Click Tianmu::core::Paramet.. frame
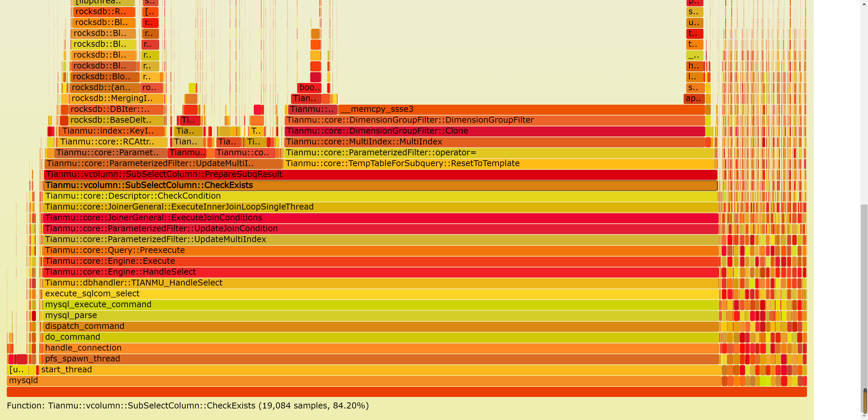868x420 pixels. click(111, 153)
